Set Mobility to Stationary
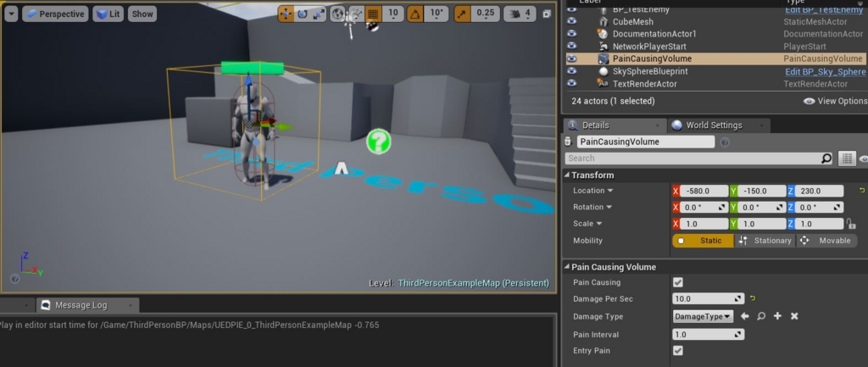 [x=765, y=241]
